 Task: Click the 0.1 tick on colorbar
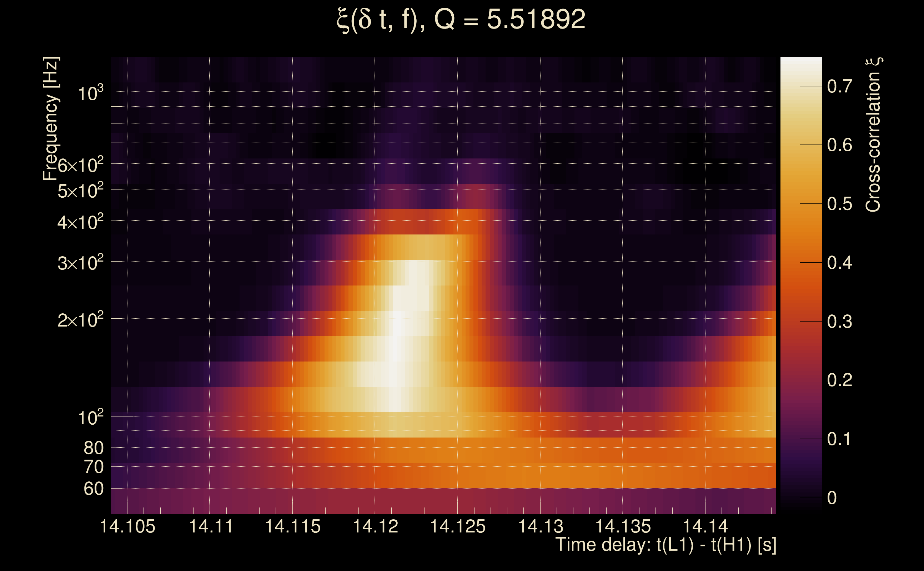pyautogui.click(x=839, y=439)
